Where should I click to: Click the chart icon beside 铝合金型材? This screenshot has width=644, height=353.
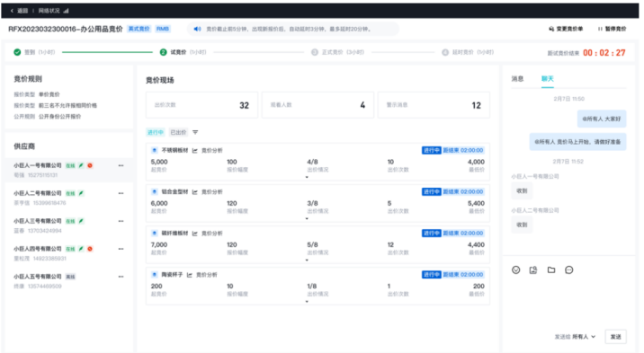click(194, 192)
